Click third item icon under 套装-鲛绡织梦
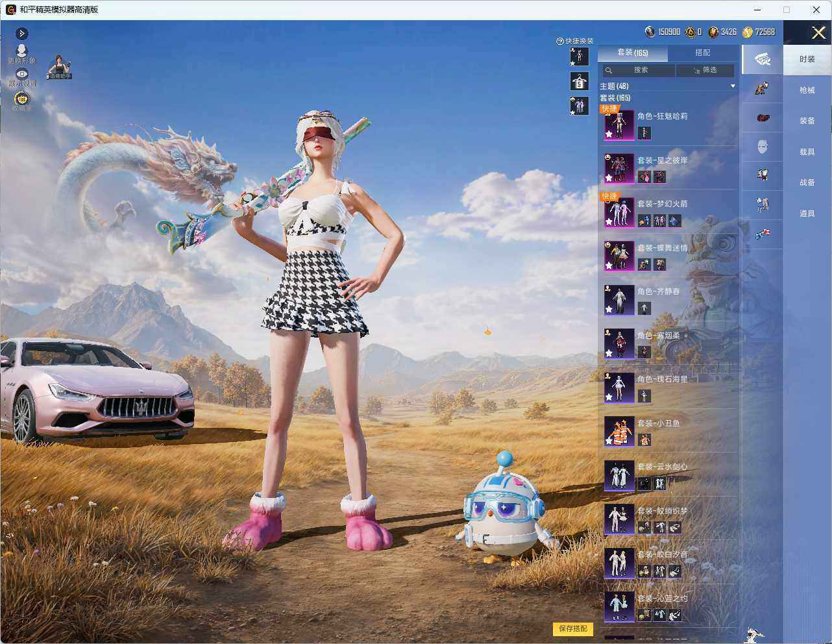The image size is (832, 644). (675, 527)
